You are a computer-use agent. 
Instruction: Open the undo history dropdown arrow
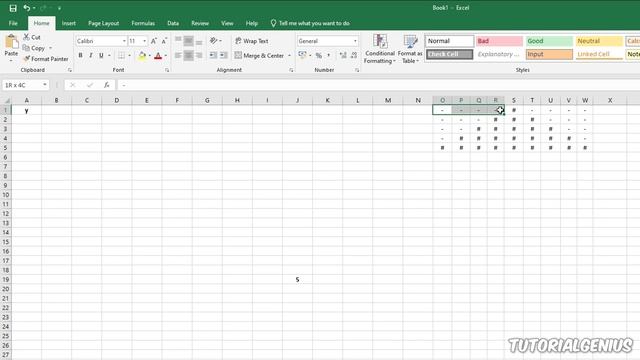point(34,8)
